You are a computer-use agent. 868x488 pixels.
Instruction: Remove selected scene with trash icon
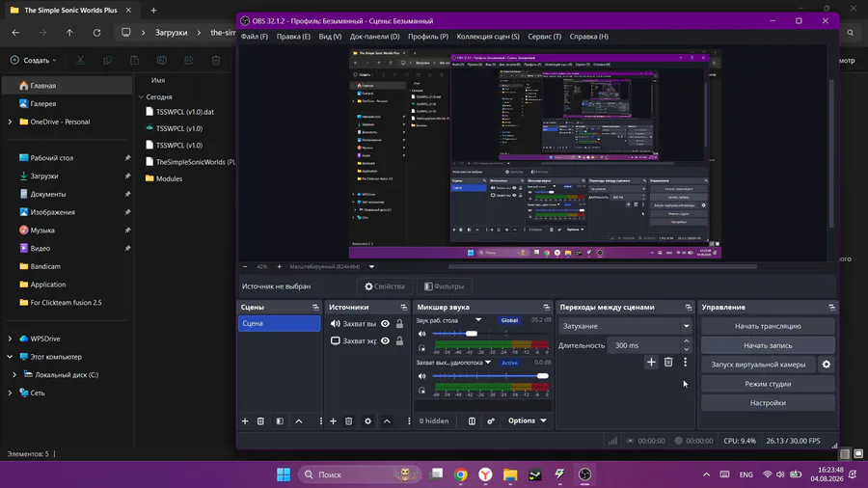[260, 421]
